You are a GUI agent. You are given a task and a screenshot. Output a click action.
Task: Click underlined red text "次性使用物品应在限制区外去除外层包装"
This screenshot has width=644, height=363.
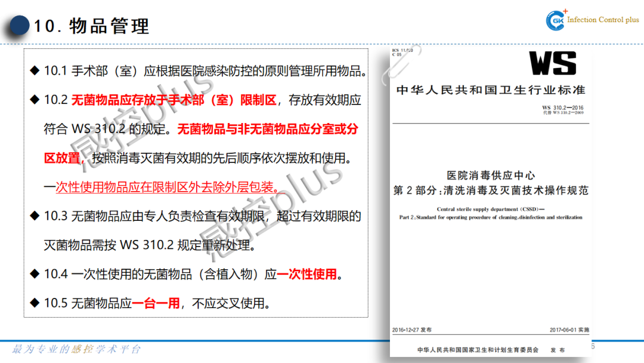click(x=165, y=187)
